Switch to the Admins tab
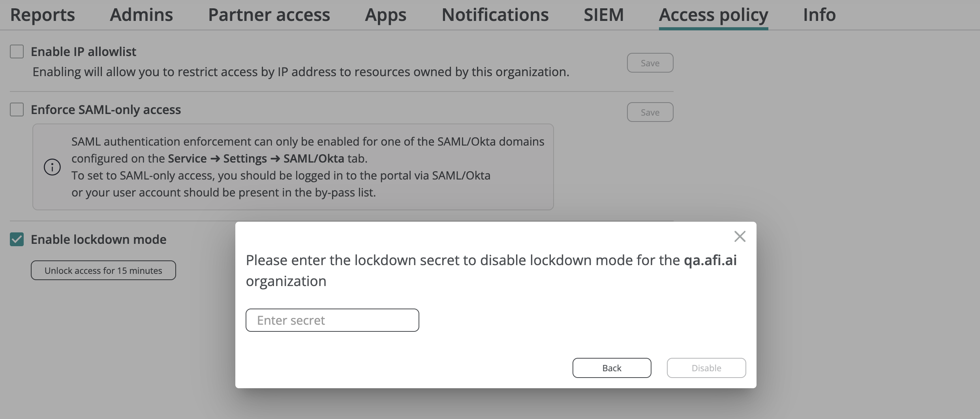Screen dimensions: 980x419 (141, 15)
